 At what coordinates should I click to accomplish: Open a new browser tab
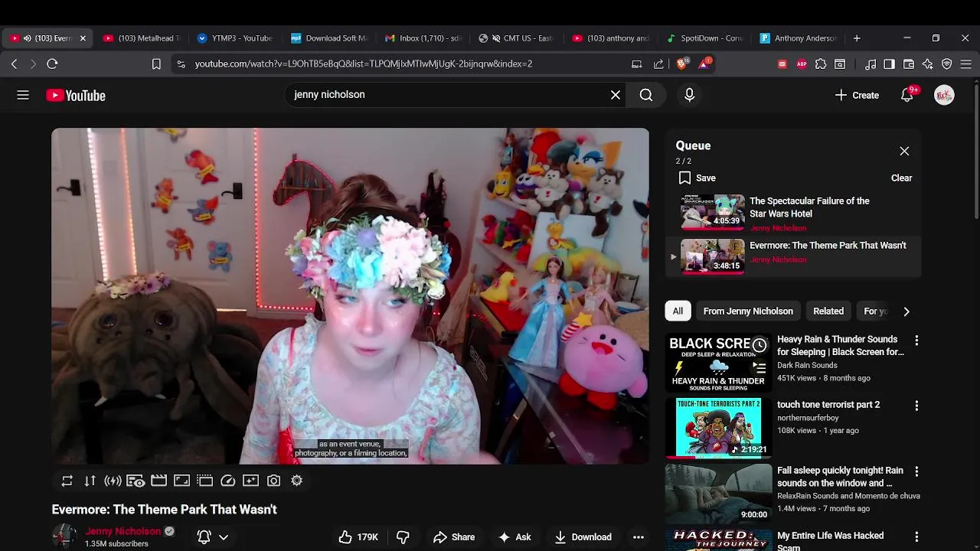[x=857, y=38]
